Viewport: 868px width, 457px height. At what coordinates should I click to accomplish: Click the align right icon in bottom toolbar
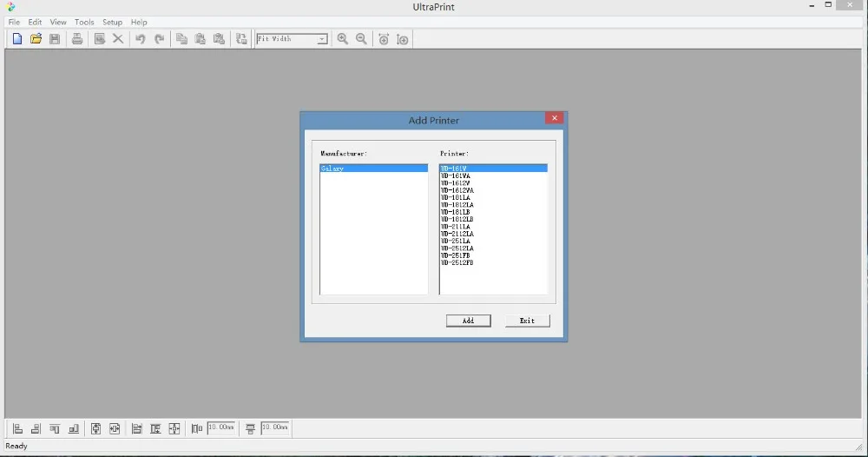click(36, 428)
